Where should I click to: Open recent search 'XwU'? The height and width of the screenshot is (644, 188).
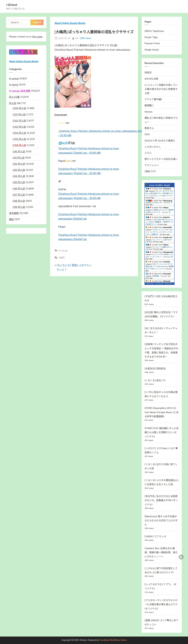(147, 134)
